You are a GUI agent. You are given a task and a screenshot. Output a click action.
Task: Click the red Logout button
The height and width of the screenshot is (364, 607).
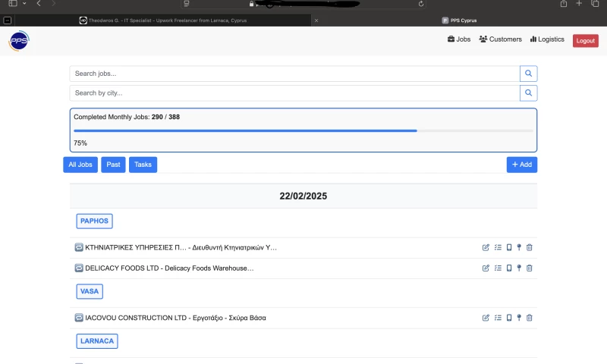click(x=585, y=41)
